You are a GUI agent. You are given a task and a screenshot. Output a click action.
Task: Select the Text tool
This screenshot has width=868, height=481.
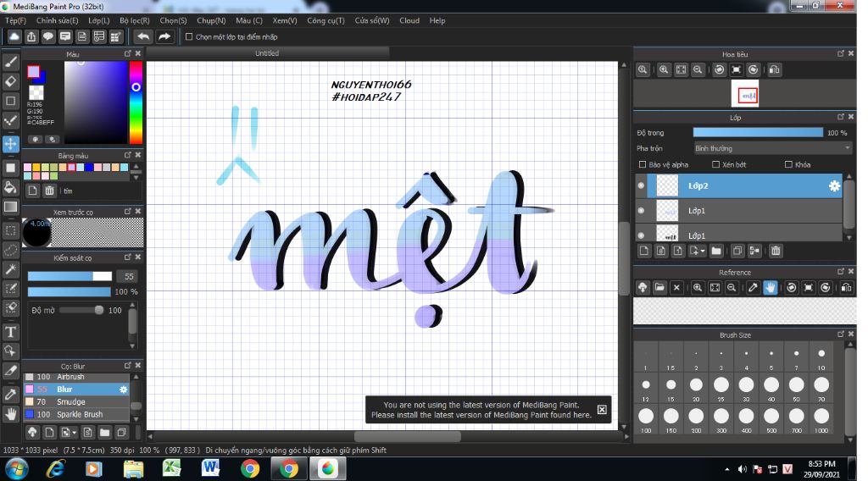tap(10, 332)
